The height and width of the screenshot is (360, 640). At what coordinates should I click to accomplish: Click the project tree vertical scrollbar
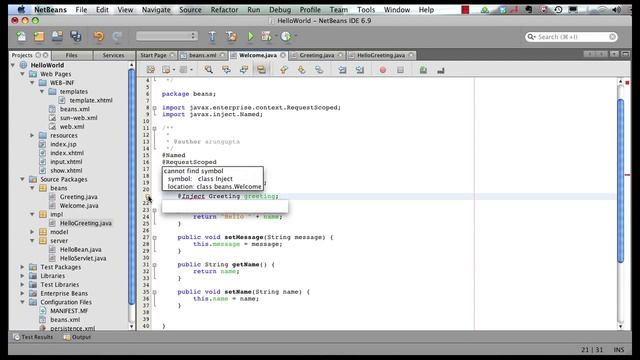pos(131,187)
